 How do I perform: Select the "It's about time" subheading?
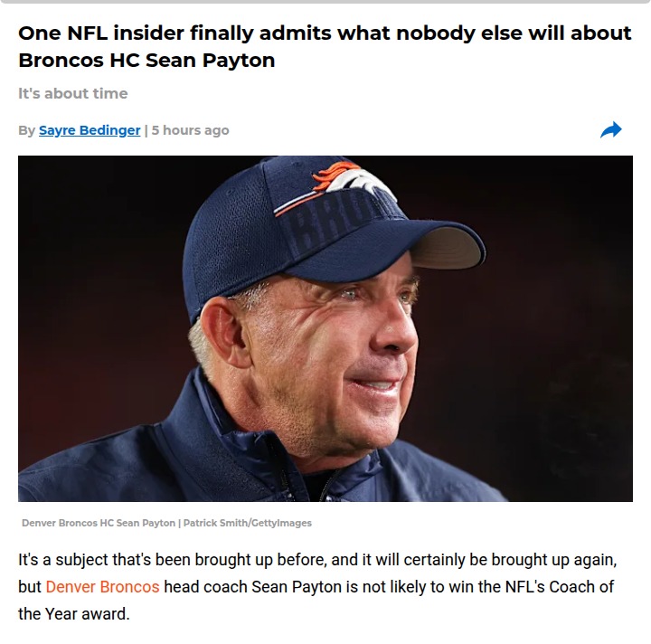pyautogui.click(x=73, y=93)
